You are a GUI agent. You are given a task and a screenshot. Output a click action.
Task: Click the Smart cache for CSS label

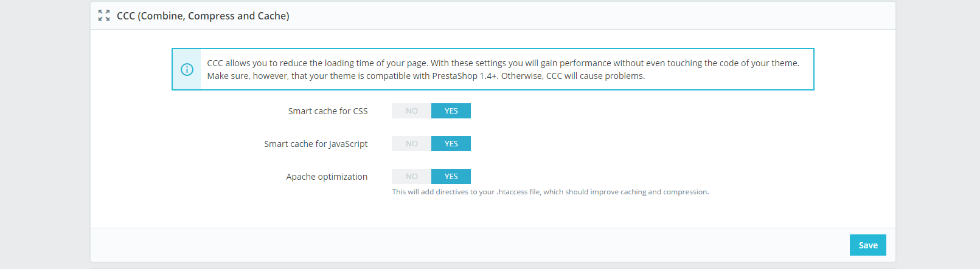coord(328,111)
